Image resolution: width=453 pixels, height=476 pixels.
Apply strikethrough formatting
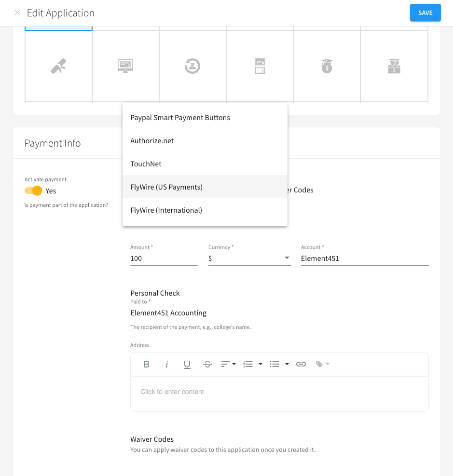(207, 364)
